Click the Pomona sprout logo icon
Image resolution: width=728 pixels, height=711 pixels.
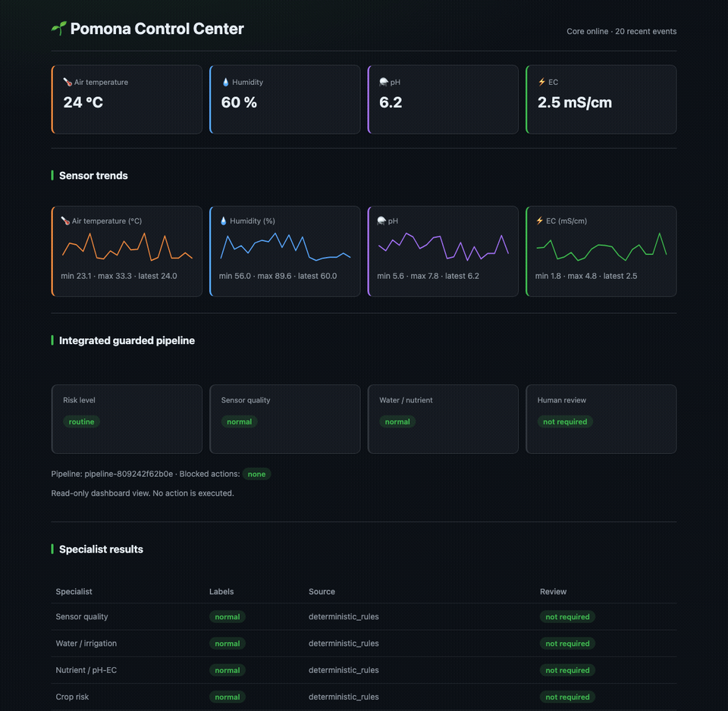tap(59, 29)
